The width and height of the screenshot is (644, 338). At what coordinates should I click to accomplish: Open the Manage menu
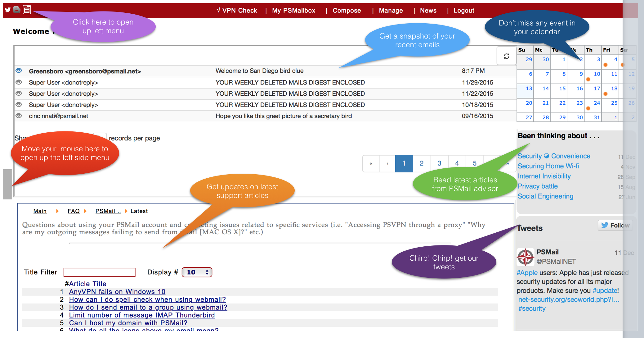pos(391,11)
